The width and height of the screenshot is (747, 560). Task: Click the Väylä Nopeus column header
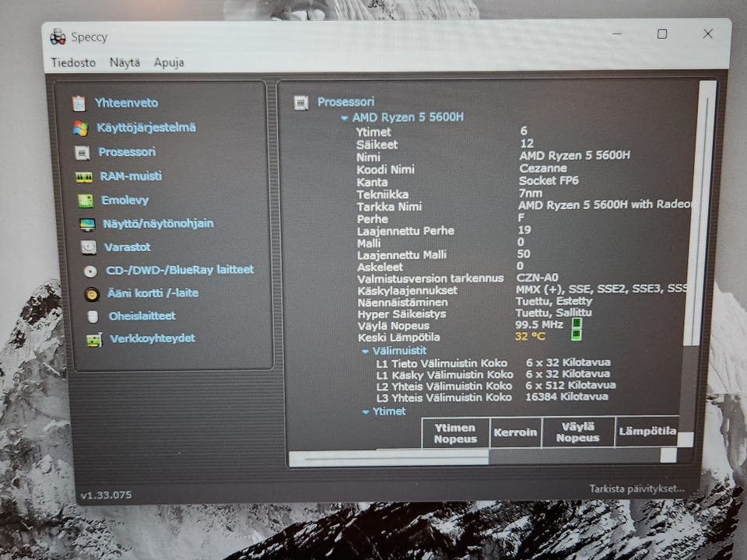point(578,432)
